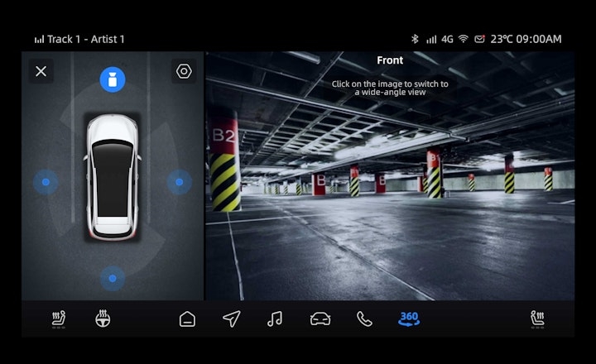Switch to the right side camera
Screen dimensions: 596x364
179,182
